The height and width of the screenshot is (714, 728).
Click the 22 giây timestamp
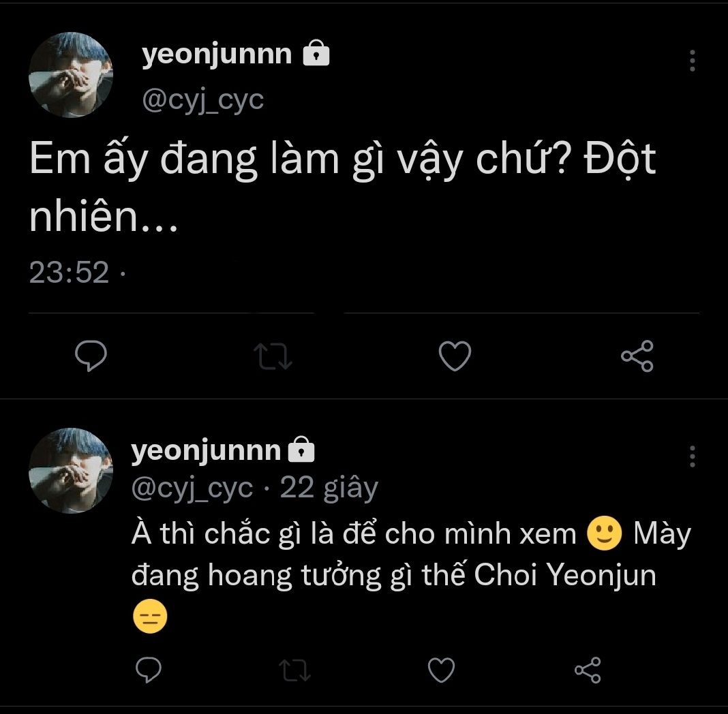click(329, 488)
